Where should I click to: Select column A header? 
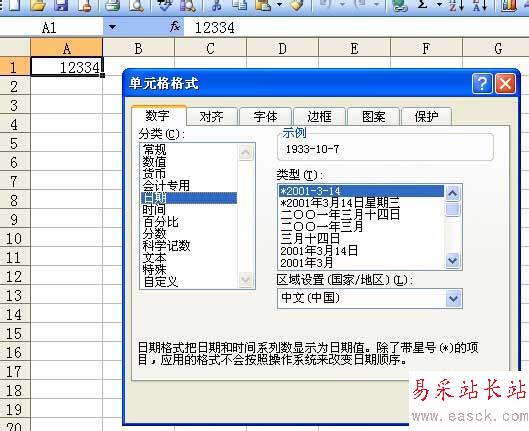coord(66,48)
